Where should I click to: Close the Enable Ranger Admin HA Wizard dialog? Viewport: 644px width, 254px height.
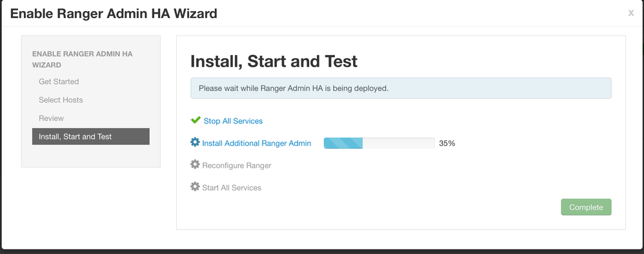point(631,13)
